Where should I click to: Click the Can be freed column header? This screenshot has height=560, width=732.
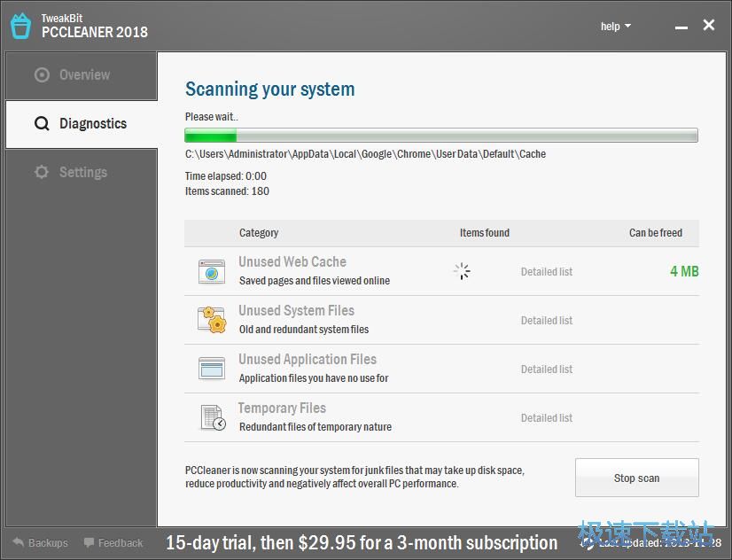click(656, 232)
